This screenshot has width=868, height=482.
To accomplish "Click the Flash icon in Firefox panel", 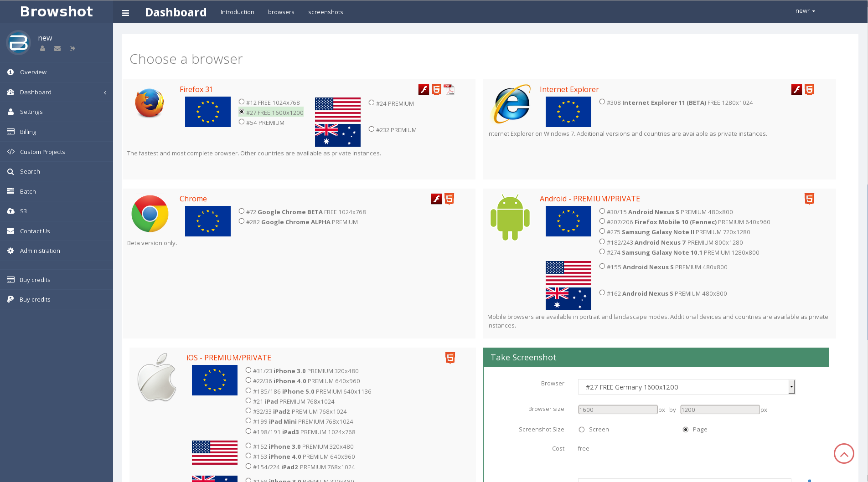I will click(x=424, y=90).
